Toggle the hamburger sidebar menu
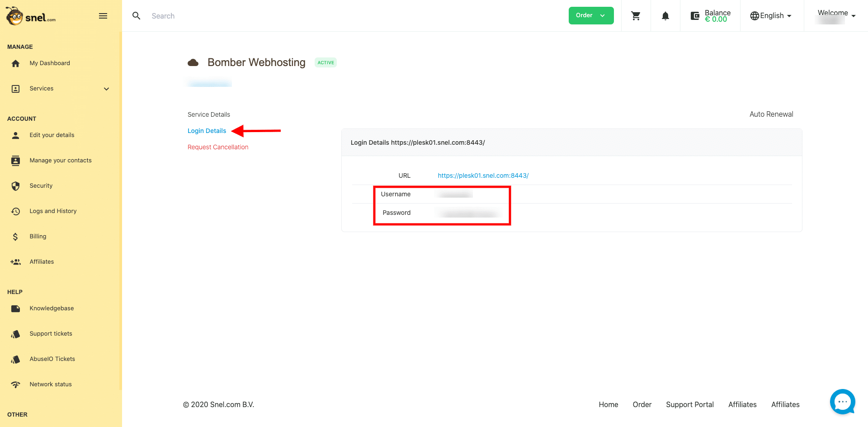Image resolution: width=868 pixels, height=427 pixels. pyautogui.click(x=103, y=16)
